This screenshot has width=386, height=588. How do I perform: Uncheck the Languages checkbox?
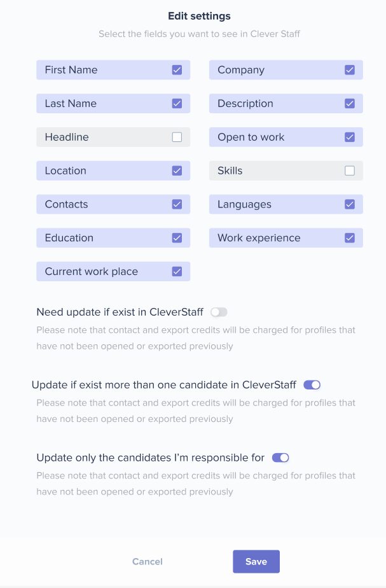(x=350, y=204)
